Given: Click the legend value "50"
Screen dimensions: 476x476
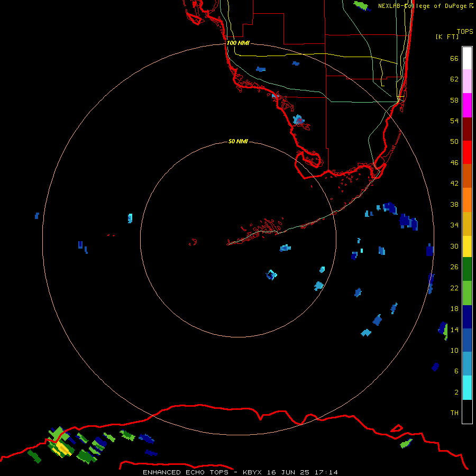Looking at the screenshot, I should [x=454, y=141].
